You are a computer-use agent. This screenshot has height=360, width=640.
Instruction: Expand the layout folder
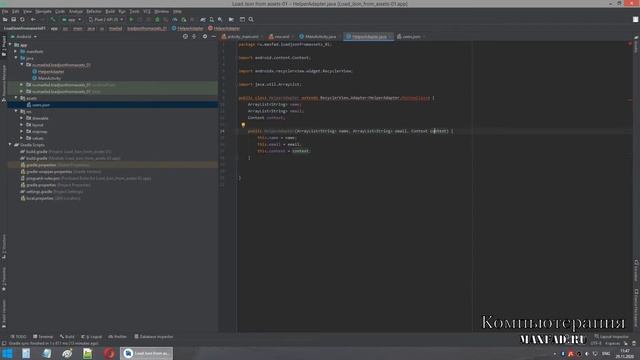[22, 125]
